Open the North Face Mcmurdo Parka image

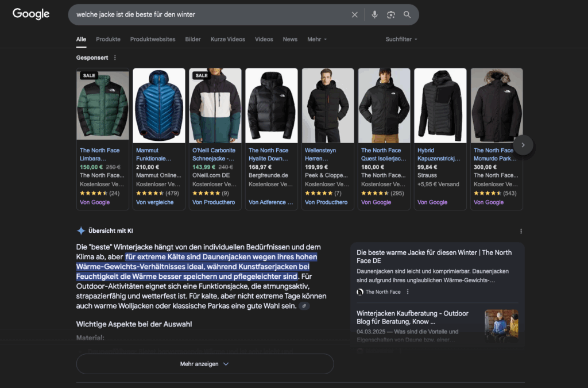point(496,105)
